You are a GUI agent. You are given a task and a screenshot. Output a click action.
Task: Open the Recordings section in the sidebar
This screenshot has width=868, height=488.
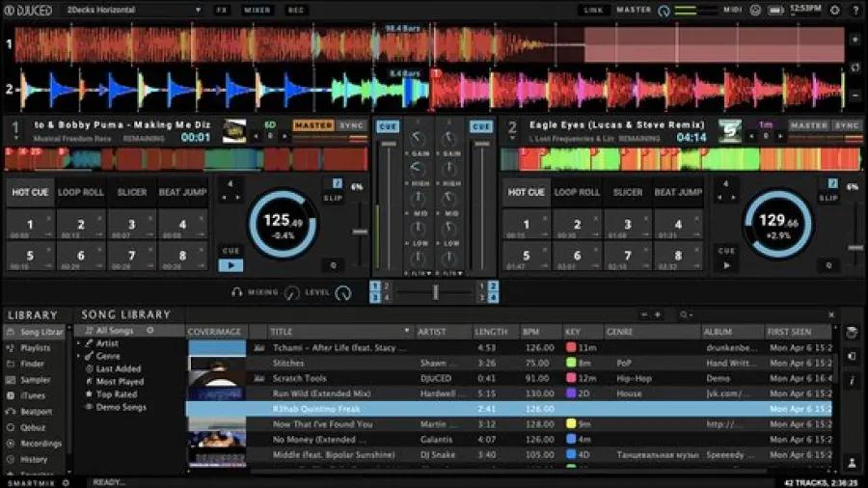click(40, 444)
